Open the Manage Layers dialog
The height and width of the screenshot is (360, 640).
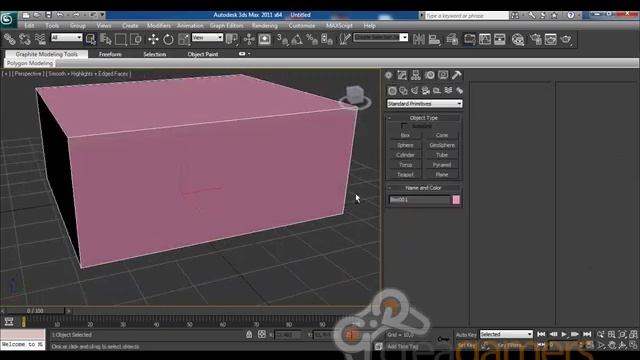[452, 39]
